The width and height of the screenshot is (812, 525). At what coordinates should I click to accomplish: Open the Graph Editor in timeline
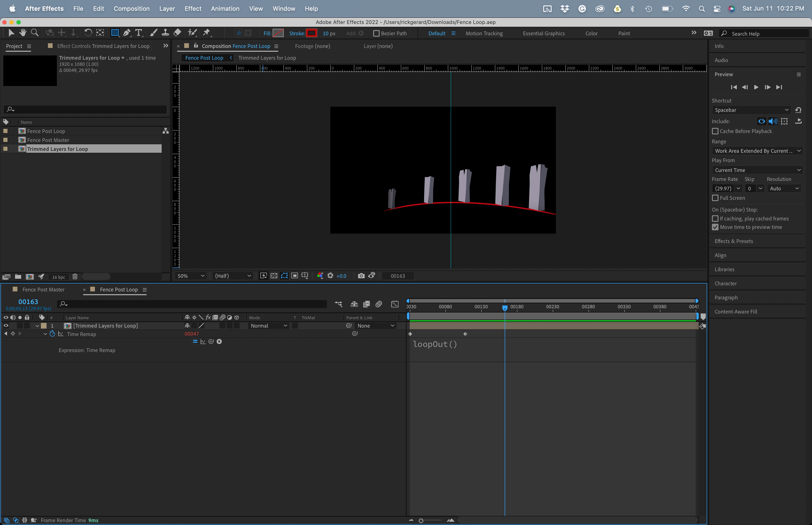point(394,304)
